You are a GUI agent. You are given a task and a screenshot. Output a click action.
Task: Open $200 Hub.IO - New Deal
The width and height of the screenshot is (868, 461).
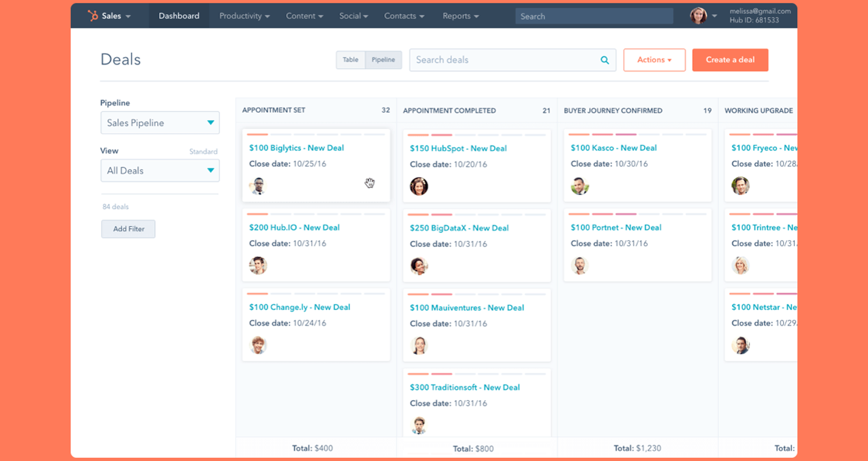[x=294, y=228]
